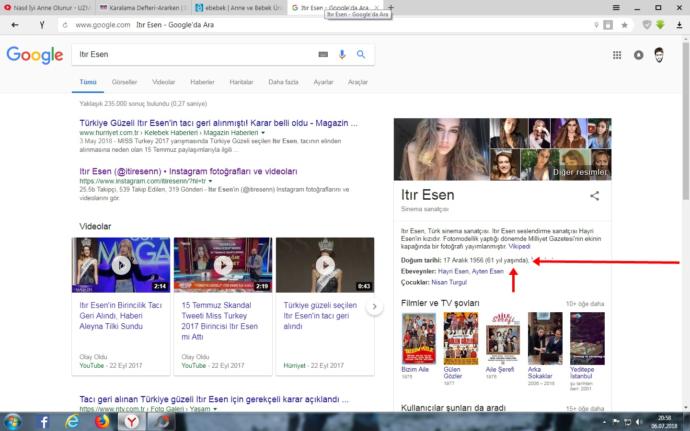Expand the instagram.com result dropdown arrow
690x431 pixels.
[x=210, y=181]
